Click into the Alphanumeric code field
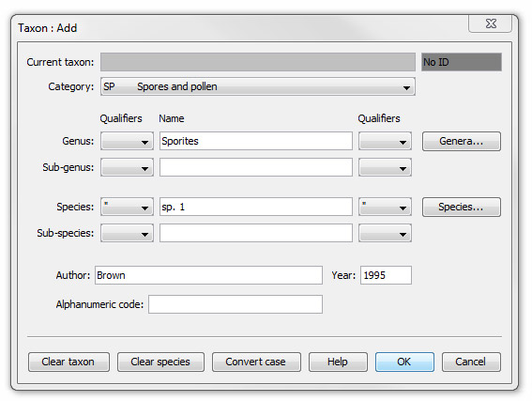Viewport: 532px width, 401px height. pyautogui.click(x=236, y=304)
